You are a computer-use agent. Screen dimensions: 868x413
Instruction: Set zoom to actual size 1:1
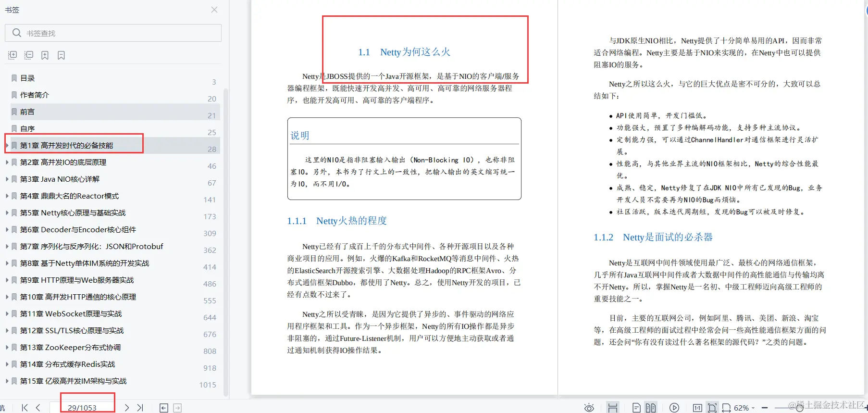point(697,408)
